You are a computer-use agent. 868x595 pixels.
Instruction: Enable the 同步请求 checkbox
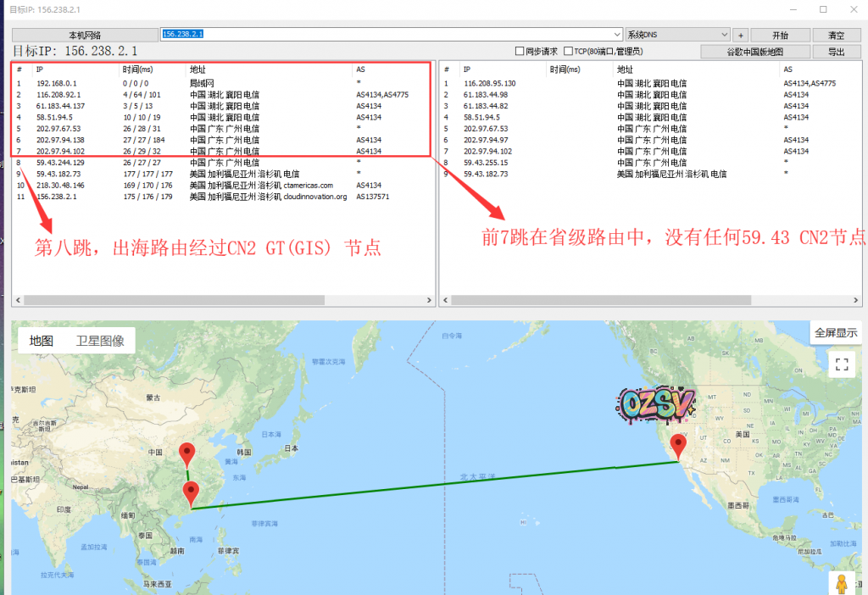pos(520,52)
